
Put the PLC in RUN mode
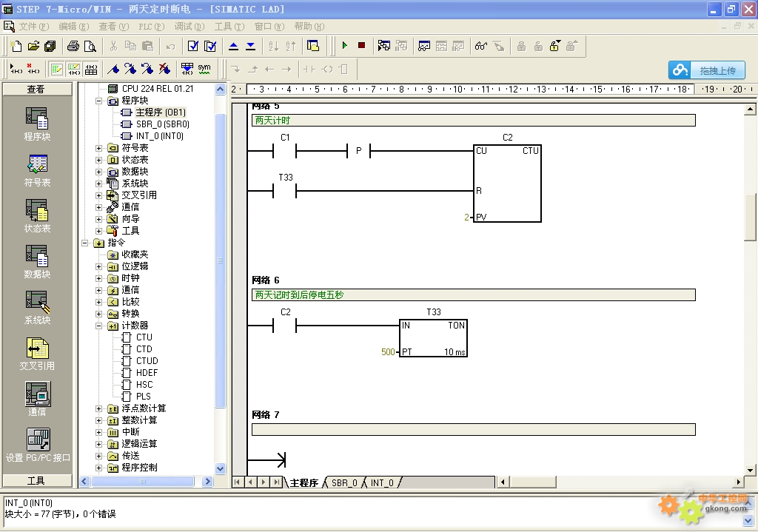[x=345, y=45]
